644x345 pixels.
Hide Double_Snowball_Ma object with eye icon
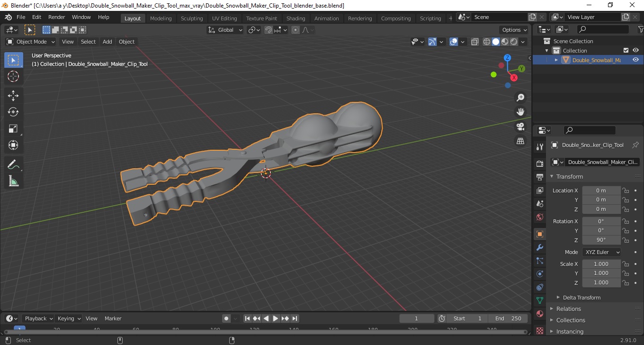click(636, 60)
